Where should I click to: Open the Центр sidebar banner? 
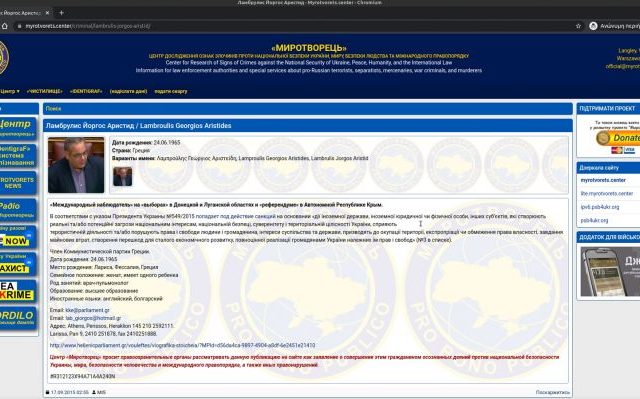pyautogui.click(x=17, y=128)
